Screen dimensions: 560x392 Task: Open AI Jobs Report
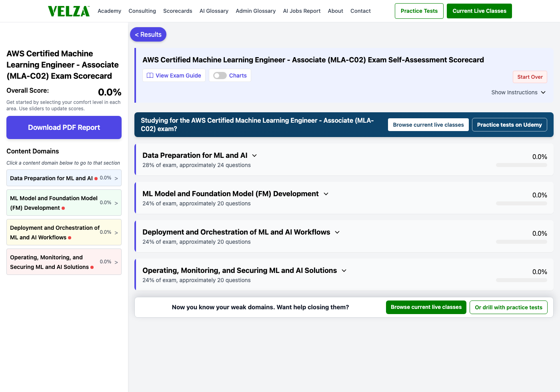302,11
